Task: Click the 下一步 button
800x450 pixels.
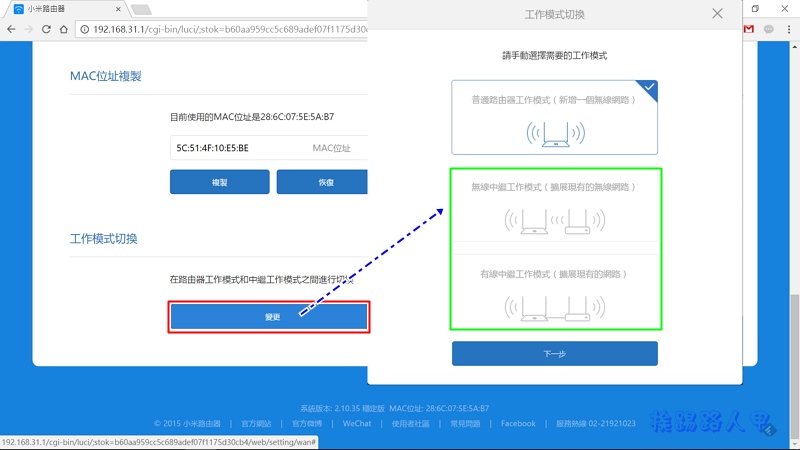Action: coord(555,354)
